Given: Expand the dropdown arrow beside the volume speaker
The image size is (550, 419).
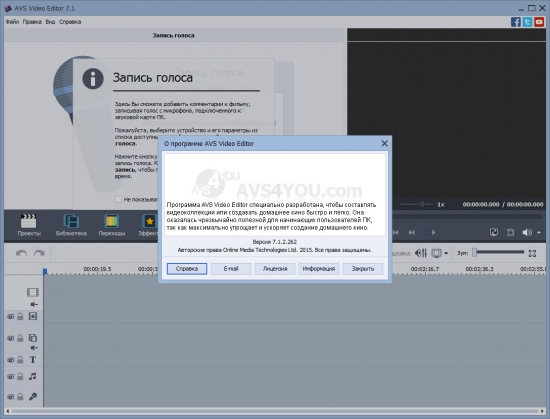Looking at the screenshot, I should pyautogui.click(x=539, y=232).
